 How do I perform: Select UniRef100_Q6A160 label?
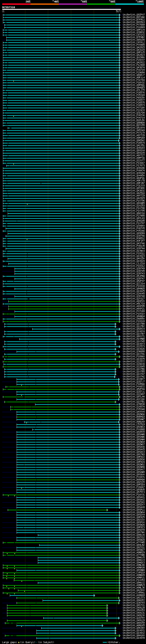pyautogui.click(x=134, y=635)
